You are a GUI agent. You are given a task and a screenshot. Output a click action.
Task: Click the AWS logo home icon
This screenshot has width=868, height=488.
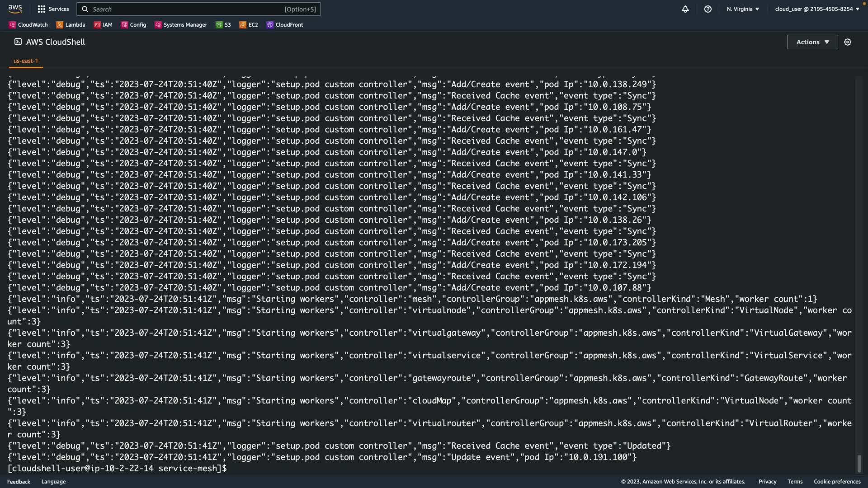[x=15, y=9]
